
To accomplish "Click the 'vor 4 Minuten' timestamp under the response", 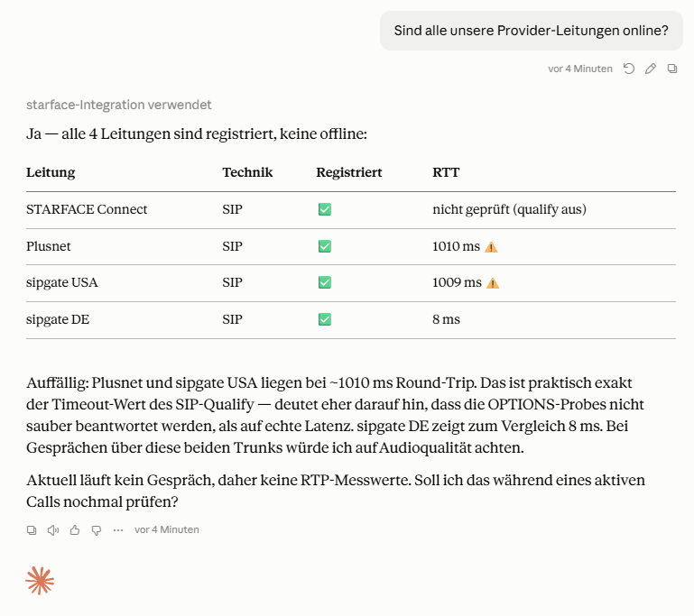I will click(167, 529).
